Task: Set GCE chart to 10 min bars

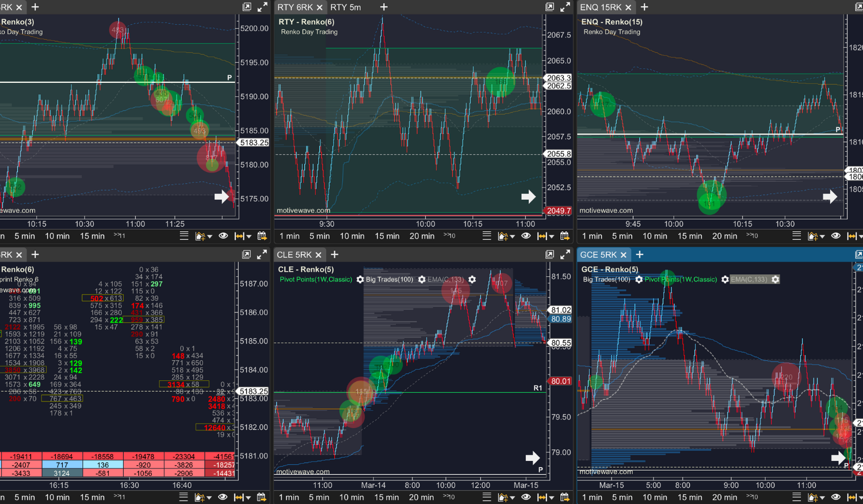Action: (x=655, y=497)
